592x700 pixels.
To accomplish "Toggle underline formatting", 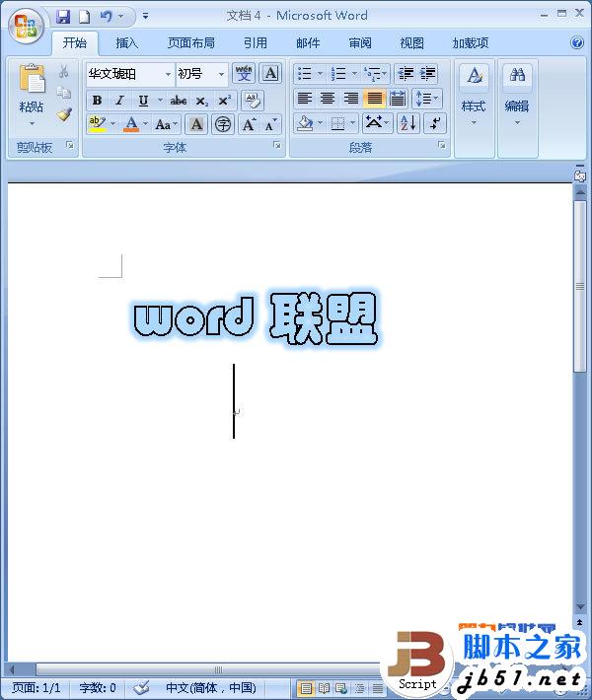I will (143, 101).
